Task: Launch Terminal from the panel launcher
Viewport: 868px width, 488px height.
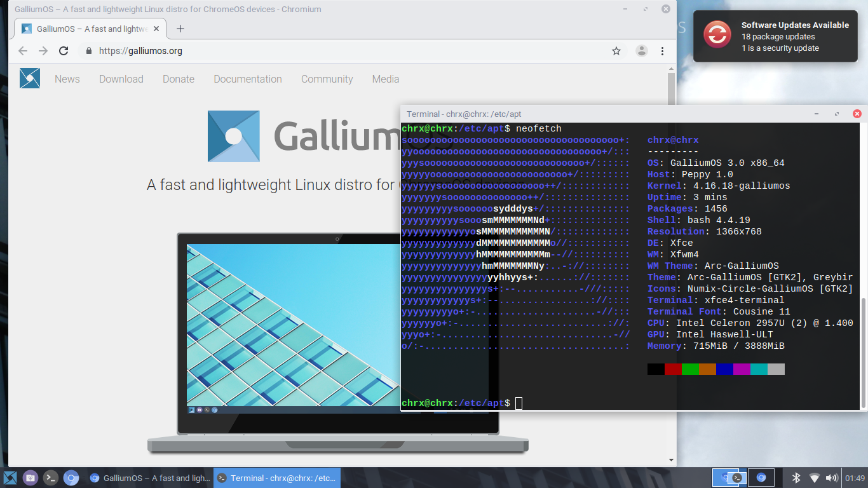Action: 51,478
